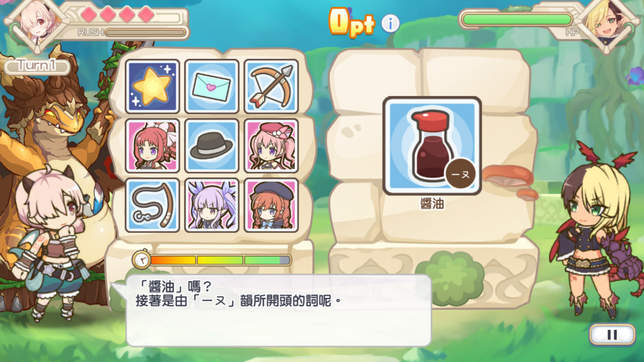Select the pink-haired girl with beret card
The image size is (644, 362).
pos(271,146)
